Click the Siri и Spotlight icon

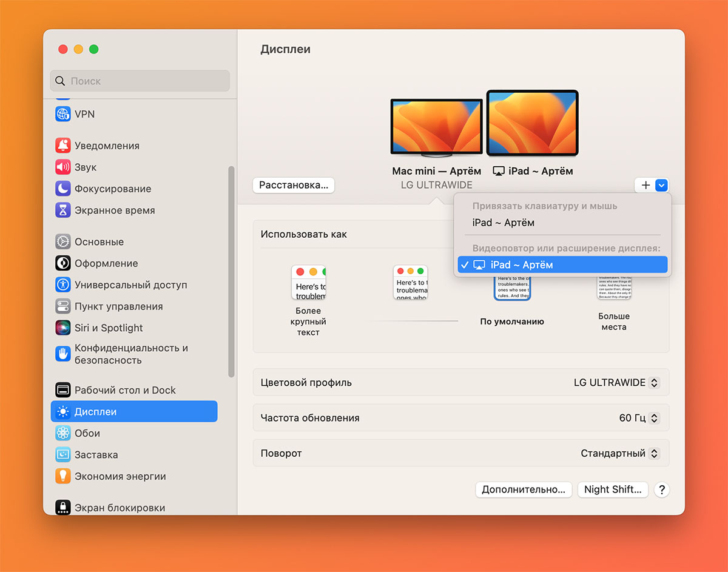click(x=63, y=328)
